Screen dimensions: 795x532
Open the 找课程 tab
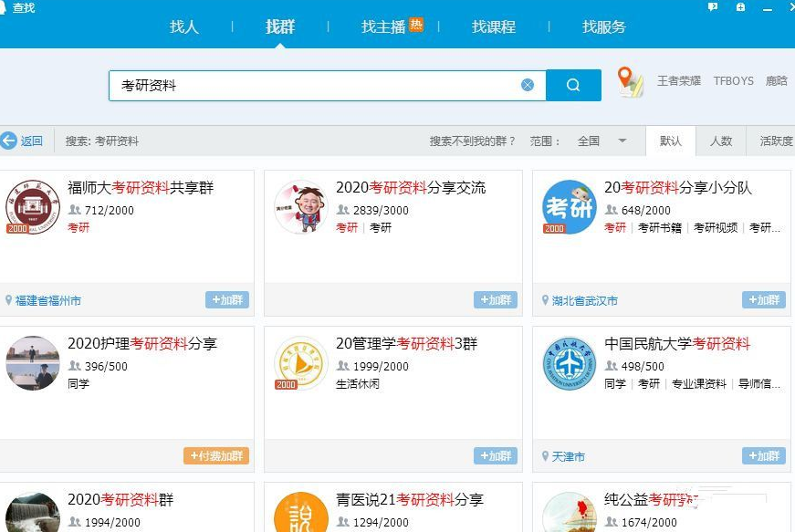[x=494, y=26]
